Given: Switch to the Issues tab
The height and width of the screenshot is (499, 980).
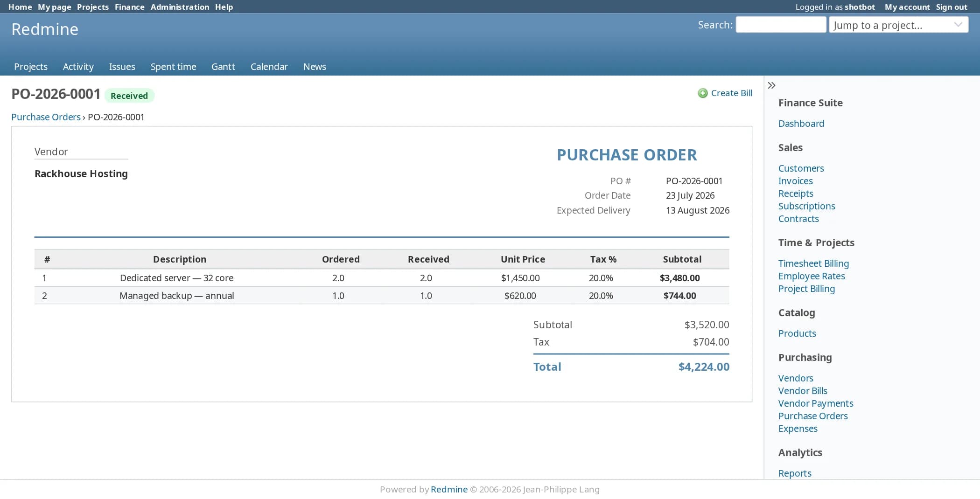Looking at the screenshot, I should [x=122, y=67].
